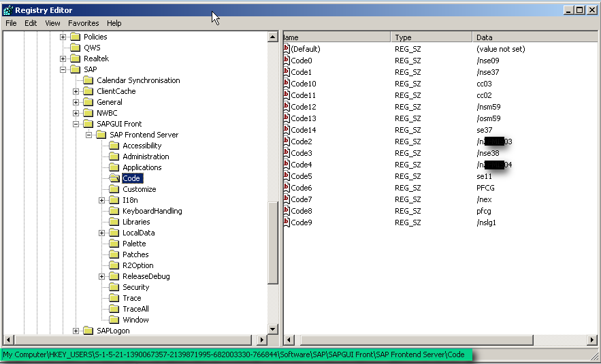Image resolution: width=601 pixels, height=364 pixels.
Task: Open the File menu
Action: point(11,23)
